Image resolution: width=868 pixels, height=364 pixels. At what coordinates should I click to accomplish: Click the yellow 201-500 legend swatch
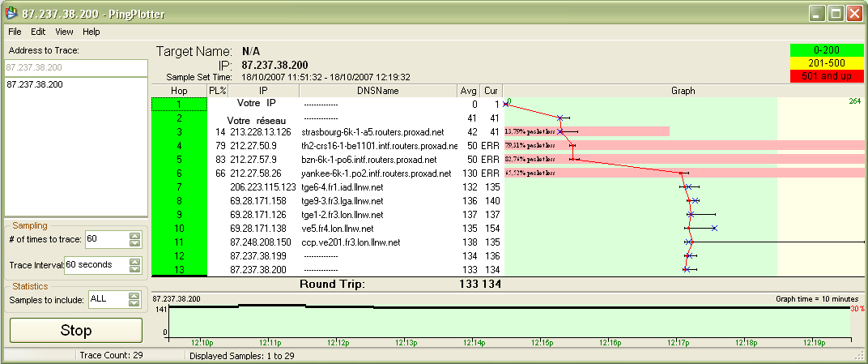tap(827, 63)
